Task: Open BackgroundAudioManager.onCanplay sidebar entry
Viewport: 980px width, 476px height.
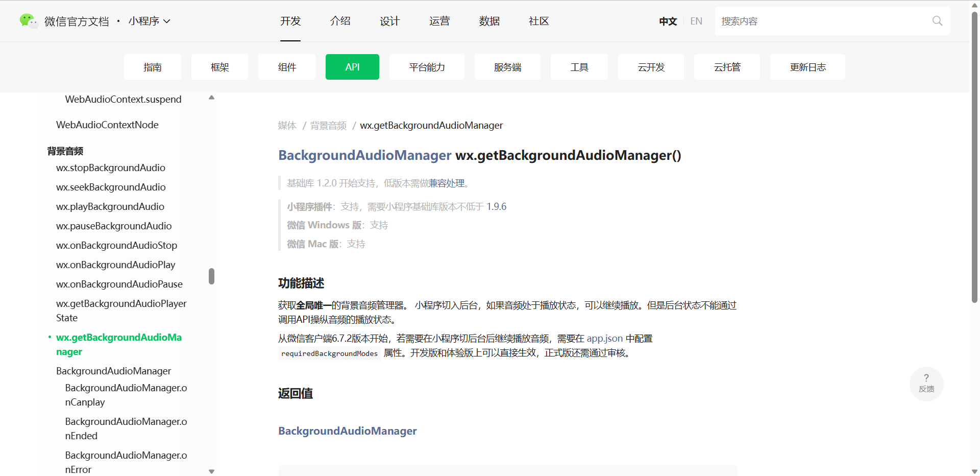Action: [126, 395]
